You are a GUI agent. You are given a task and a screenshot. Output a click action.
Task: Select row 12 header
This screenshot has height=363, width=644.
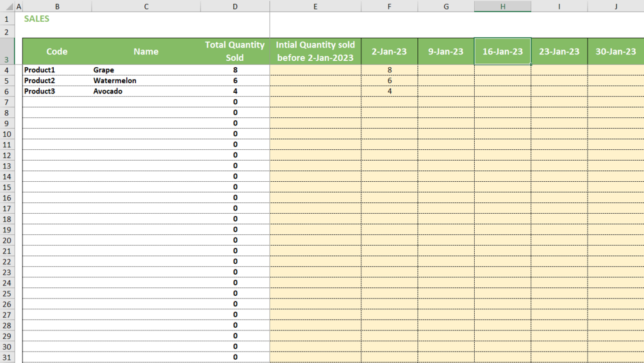tap(7, 156)
